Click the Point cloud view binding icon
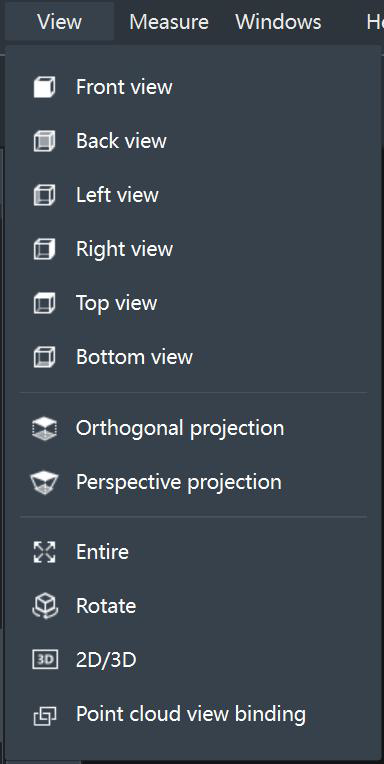 (45, 715)
